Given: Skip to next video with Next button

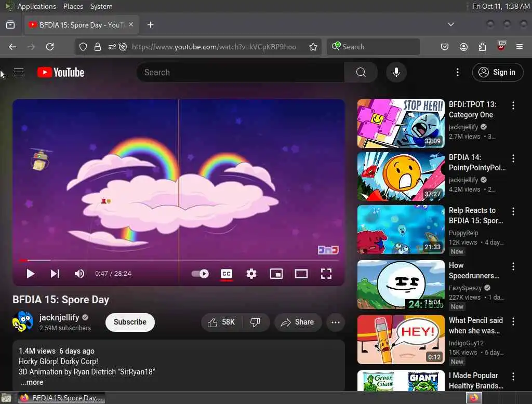Looking at the screenshot, I should click(x=55, y=274).
